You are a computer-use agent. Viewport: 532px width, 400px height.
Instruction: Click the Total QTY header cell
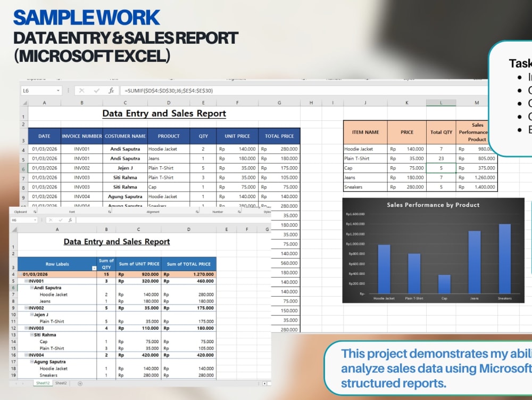tap(441, 132)
